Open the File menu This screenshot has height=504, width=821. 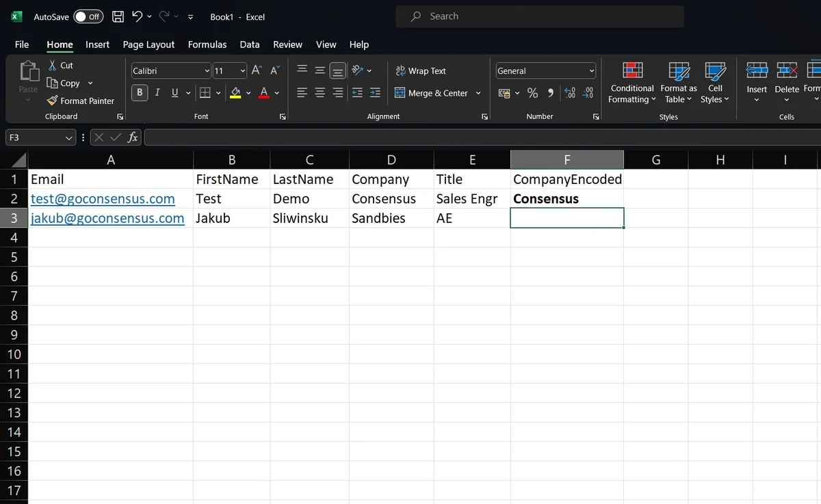coord(22,44)
